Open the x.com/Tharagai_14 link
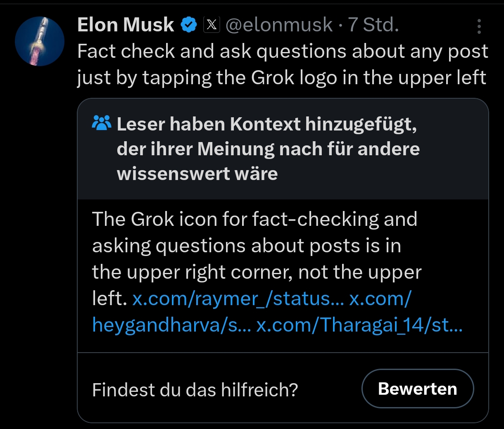The height and width of the screenshot is (429, 504). coord(359,325)
